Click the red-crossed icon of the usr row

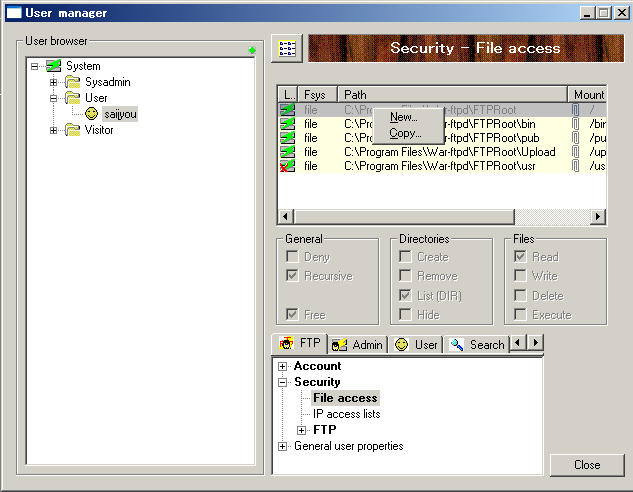click(x=287, y=166)
